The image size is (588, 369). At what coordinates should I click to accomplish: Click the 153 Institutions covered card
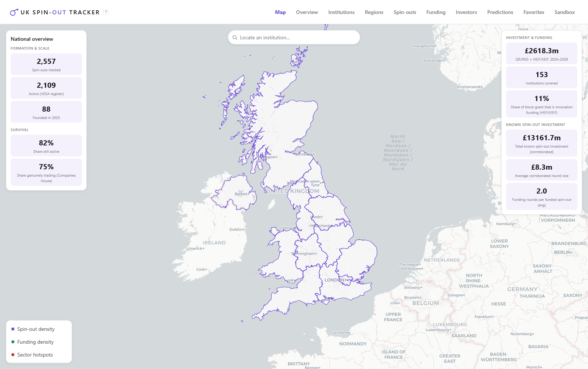click(x=542, y=77)
